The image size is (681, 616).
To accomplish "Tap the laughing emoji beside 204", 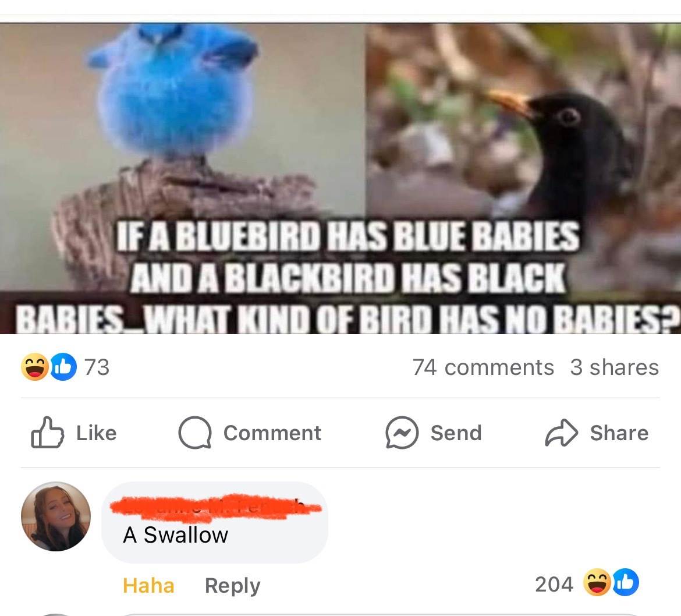I will coord(597,582).
